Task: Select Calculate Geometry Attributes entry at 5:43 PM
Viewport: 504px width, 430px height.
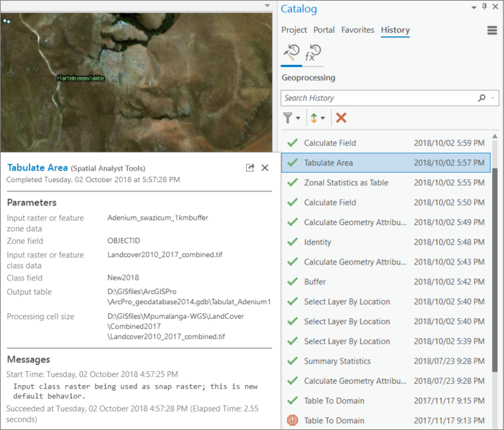Action: click(x=386, y=262)
